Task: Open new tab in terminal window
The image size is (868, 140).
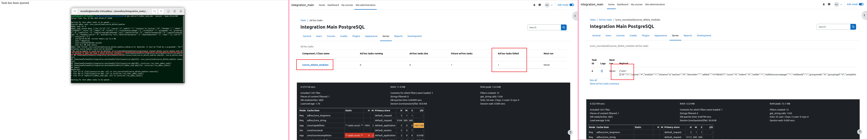Action: (75, 11)
